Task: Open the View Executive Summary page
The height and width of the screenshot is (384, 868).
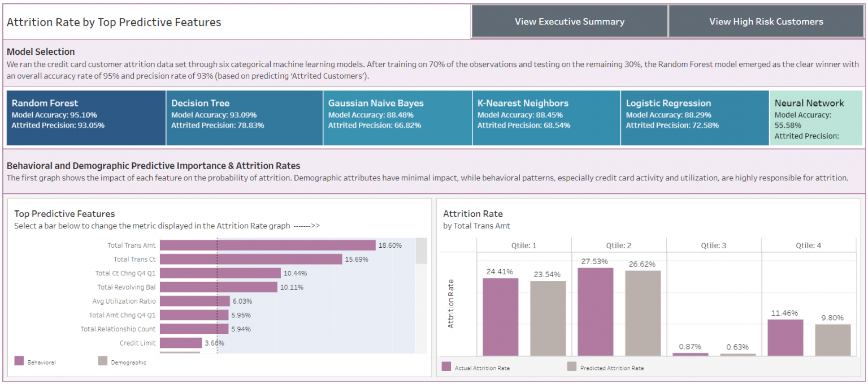Action: coord(569,21)
